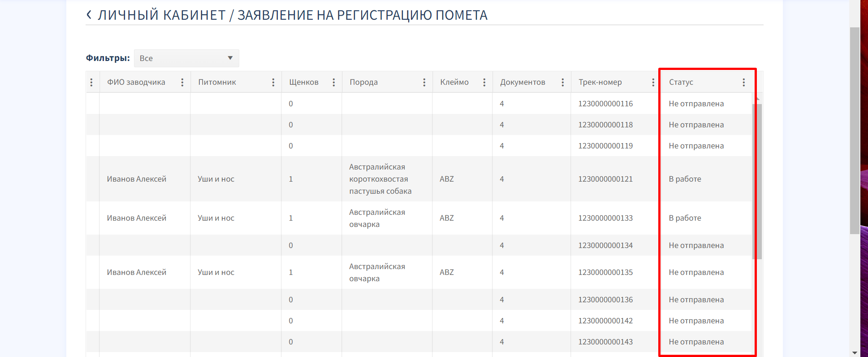Open column menu for Статус
The image size is (868, 357).
743,82
